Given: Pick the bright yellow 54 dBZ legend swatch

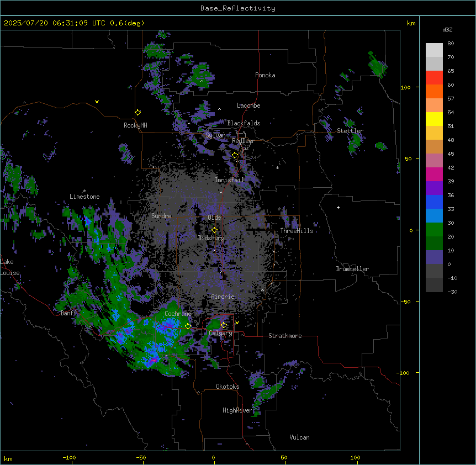Looking at the screenshot, I should tap(434, 119).
